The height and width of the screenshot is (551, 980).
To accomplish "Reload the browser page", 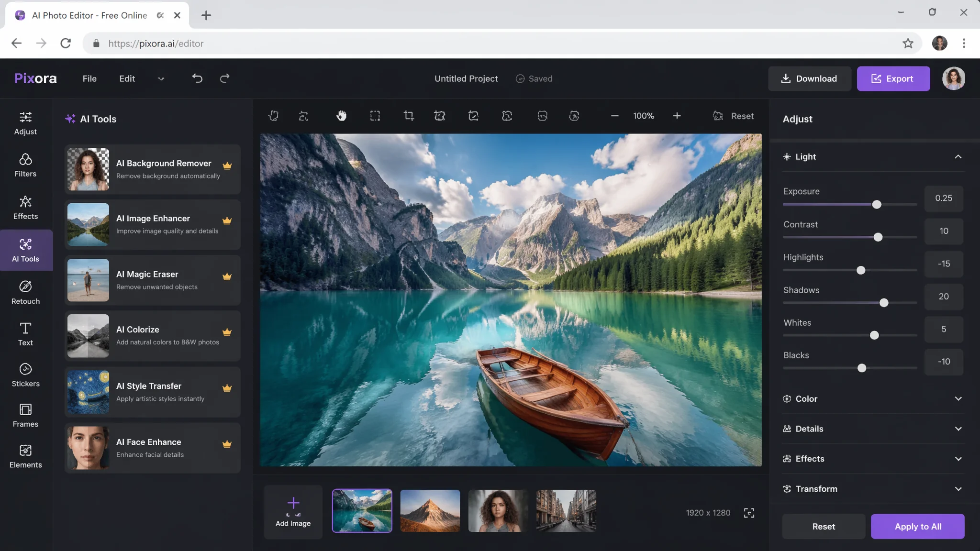I will [66, 44].
